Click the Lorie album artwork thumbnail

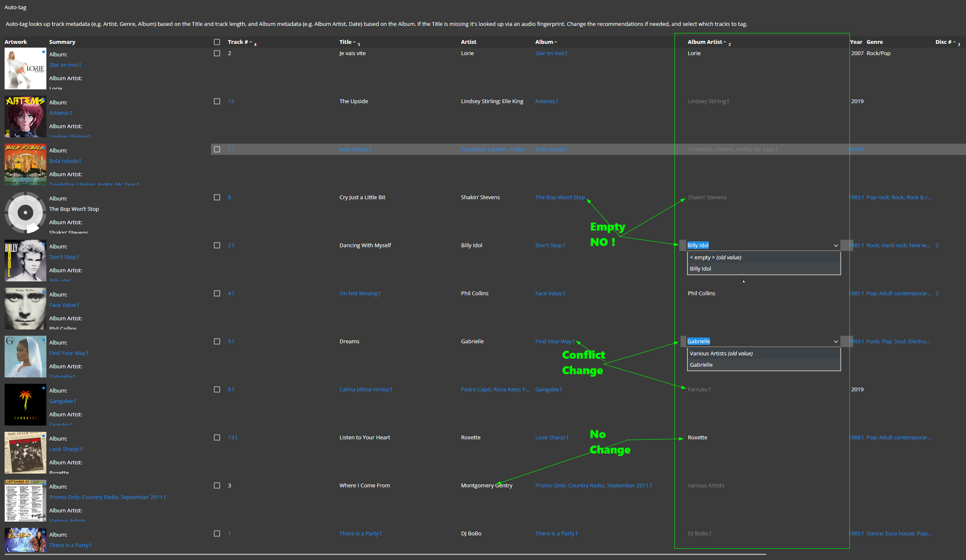pos(25,68)
